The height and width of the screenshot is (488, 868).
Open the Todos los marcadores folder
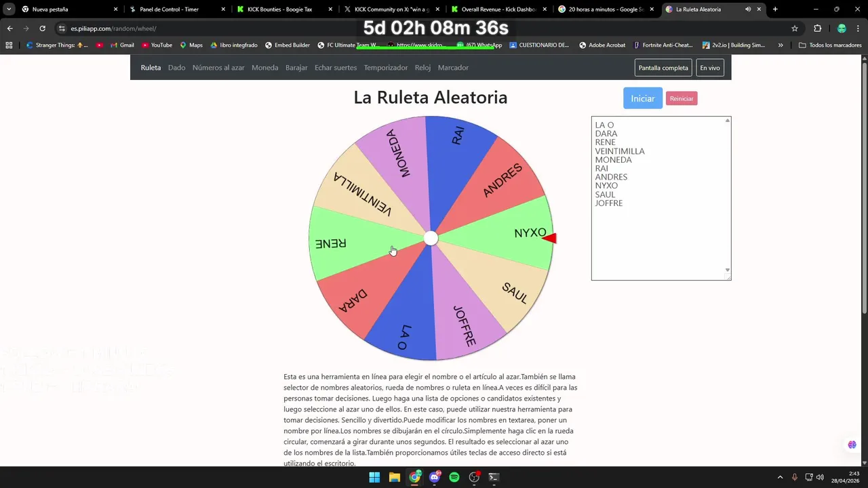830,45
